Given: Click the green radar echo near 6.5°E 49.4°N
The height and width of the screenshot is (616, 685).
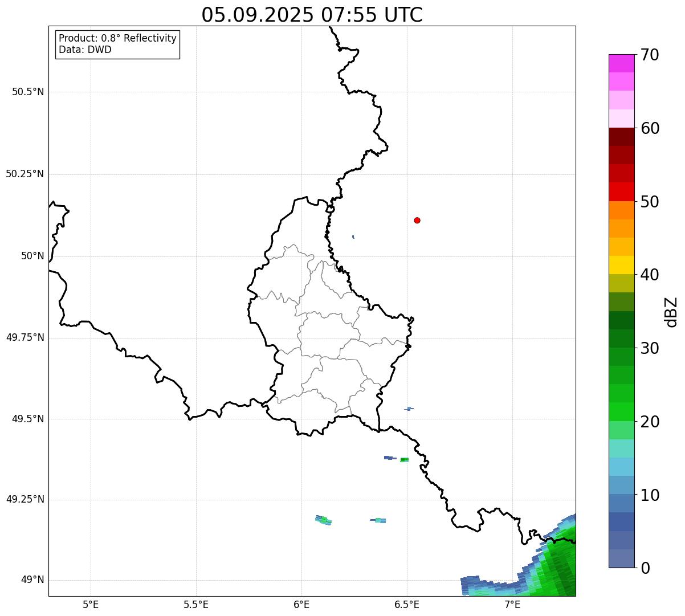Looking at the screenshot, I should point(405,460).
